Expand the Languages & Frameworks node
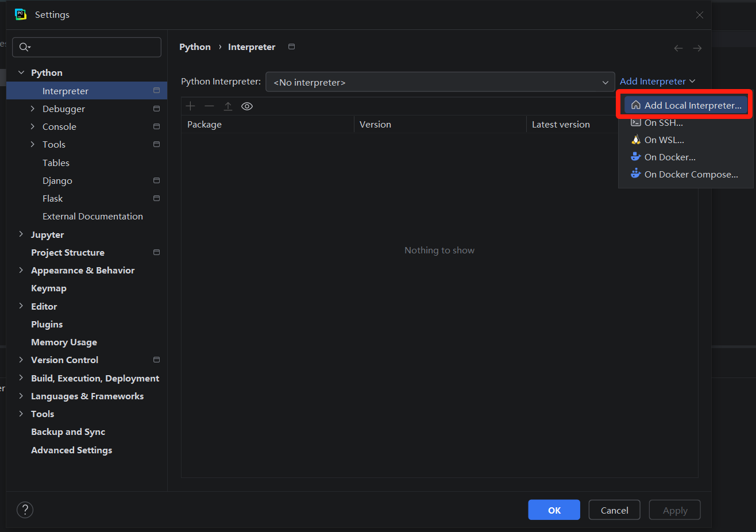 coord(21,396)
